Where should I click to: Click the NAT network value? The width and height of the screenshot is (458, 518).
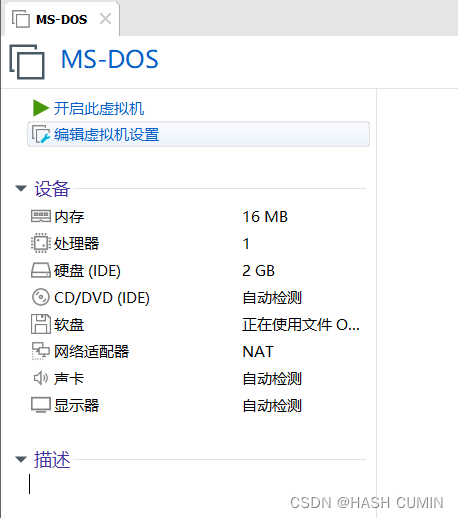tap(258, 352)
